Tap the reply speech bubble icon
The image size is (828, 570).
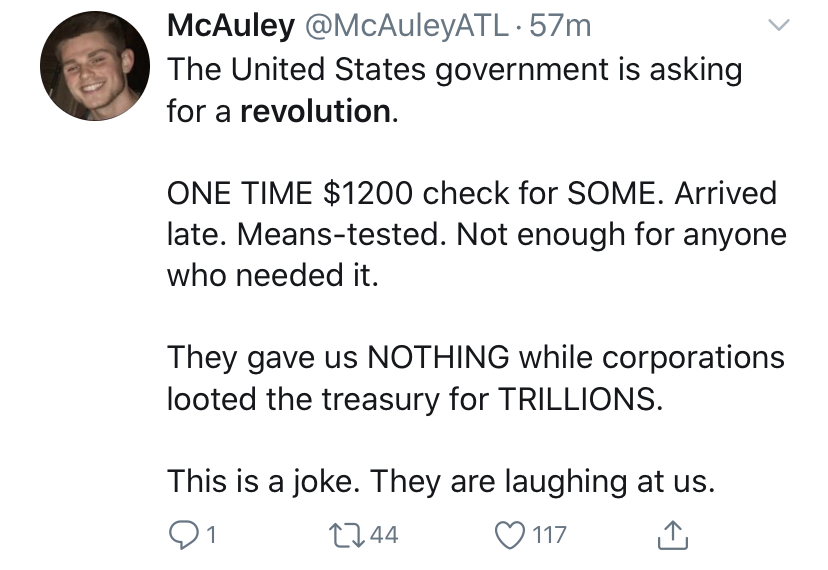[x=184, y=535]
